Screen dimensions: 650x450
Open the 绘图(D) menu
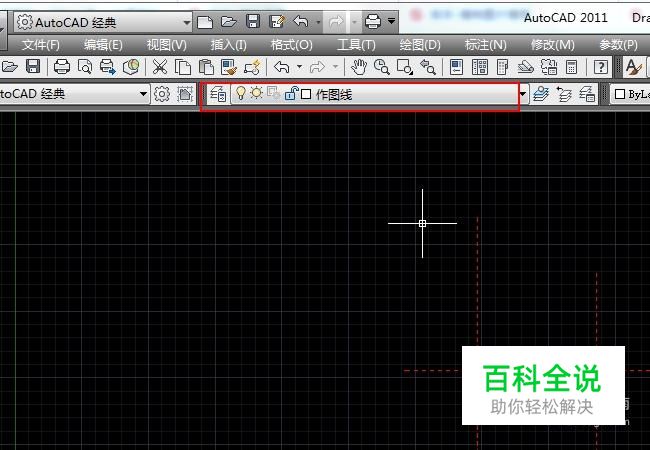click(x=420, y=45)
